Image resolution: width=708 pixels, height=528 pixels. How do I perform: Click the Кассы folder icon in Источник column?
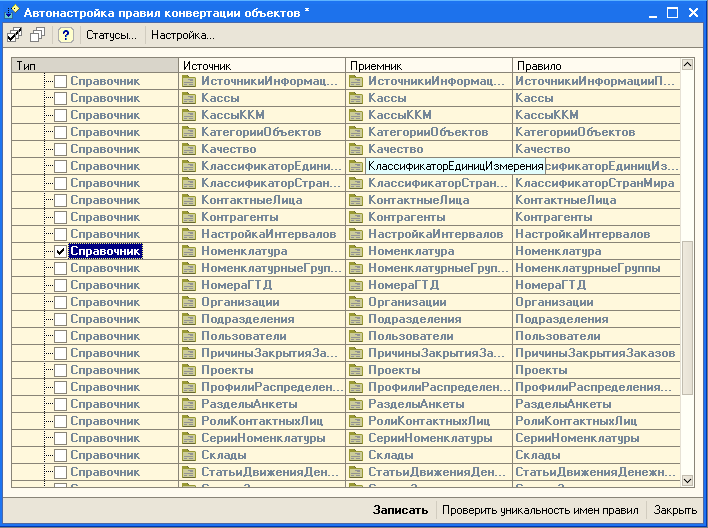click(188, 98)
